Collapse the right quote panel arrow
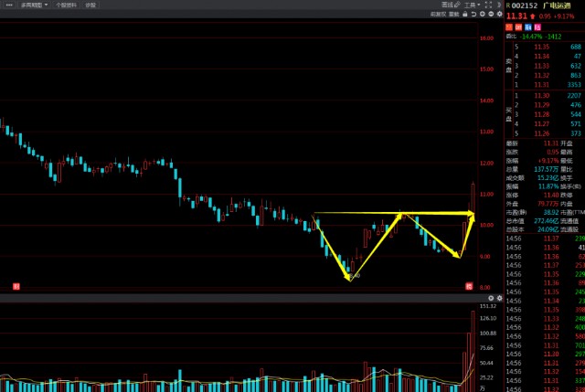Viewport: 585px width, 392px height. 497,5
